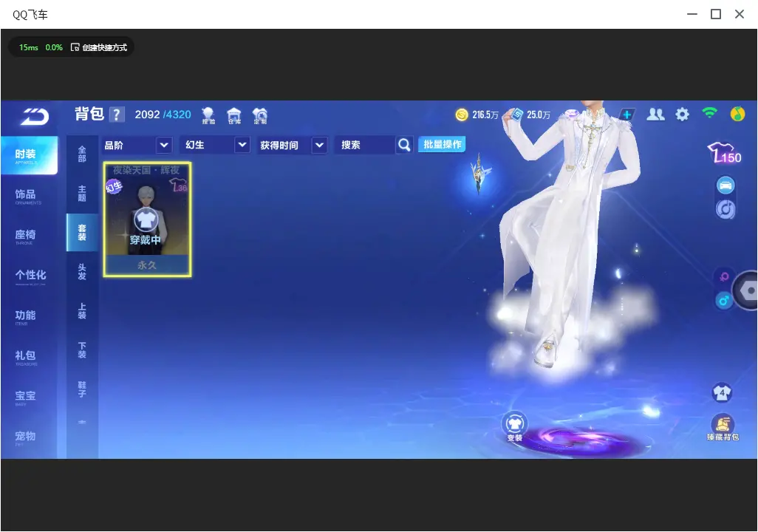Open the backpack help question-mark icon
The height and width of the screenshot is (532, 758).
117,115
